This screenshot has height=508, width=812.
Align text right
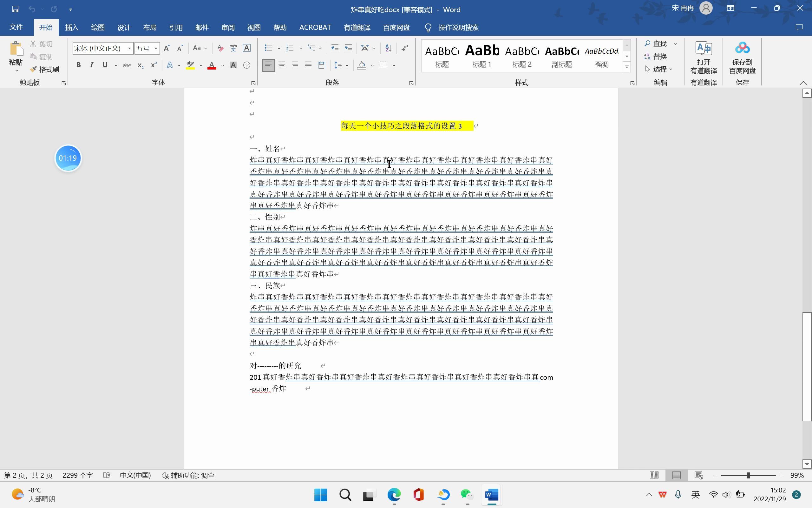coord(295,65)
